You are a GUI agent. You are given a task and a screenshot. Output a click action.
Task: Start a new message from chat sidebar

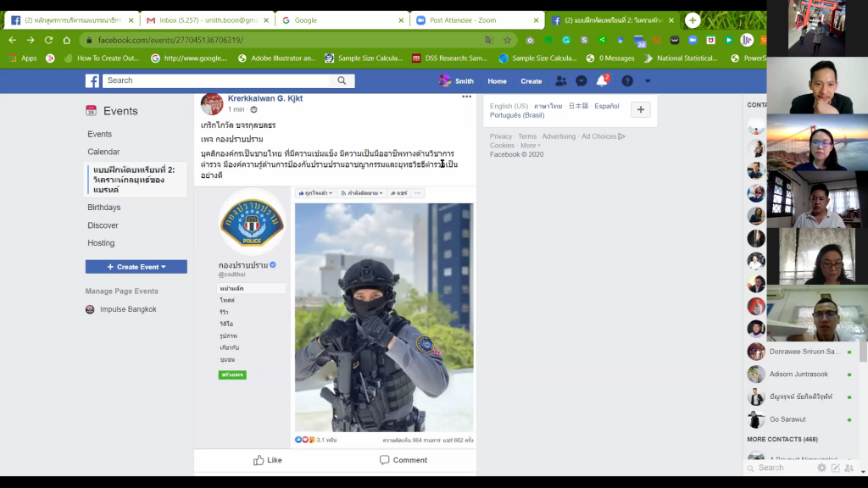(835, 468)
